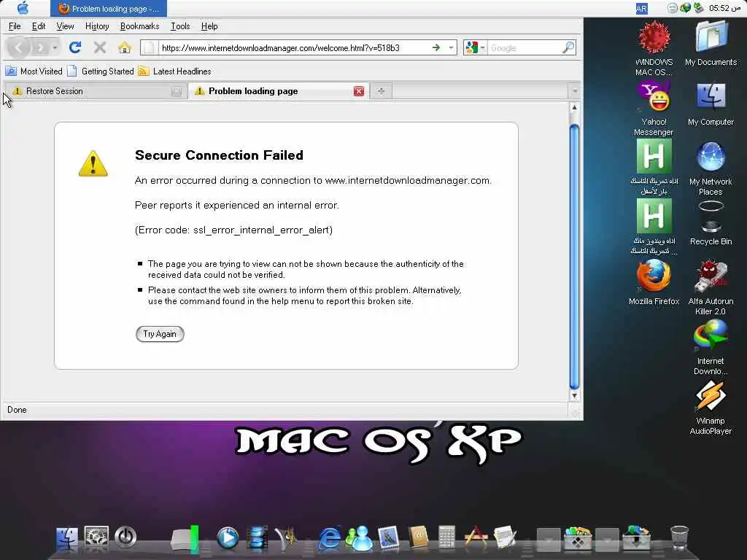The height and width of the screenshot is (560, 747).
Task: Open System Preferences gear in dock
Action: 96,537
